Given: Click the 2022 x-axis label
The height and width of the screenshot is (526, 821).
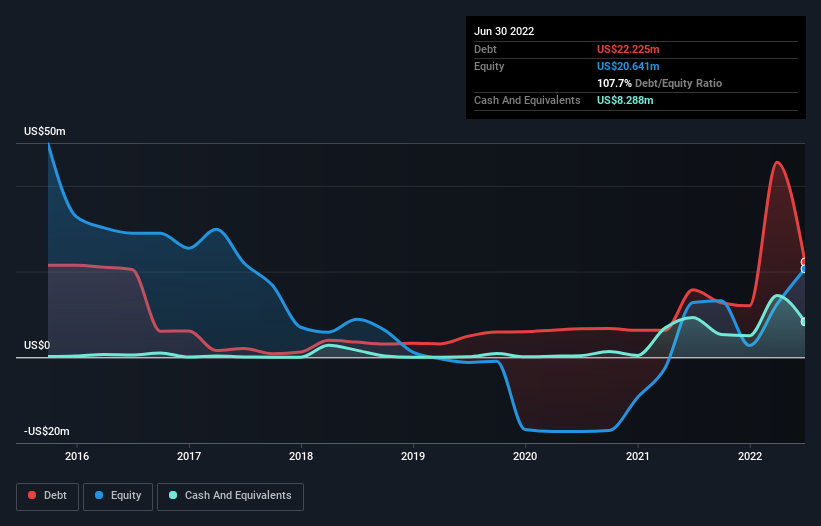Looking at the screenshot, I should 750,456.
